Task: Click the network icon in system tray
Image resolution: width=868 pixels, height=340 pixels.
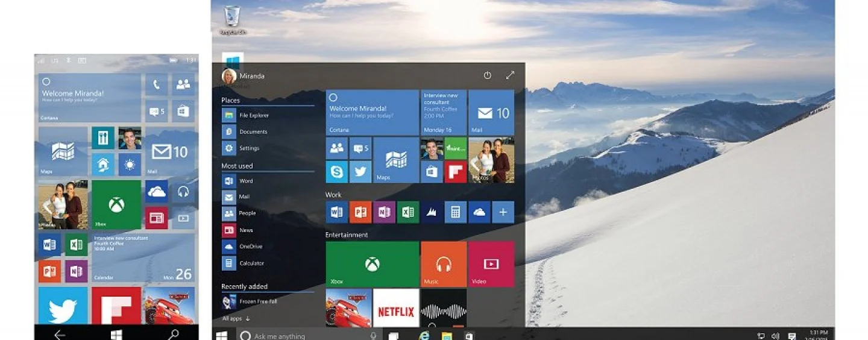Action: pos(761,336)
